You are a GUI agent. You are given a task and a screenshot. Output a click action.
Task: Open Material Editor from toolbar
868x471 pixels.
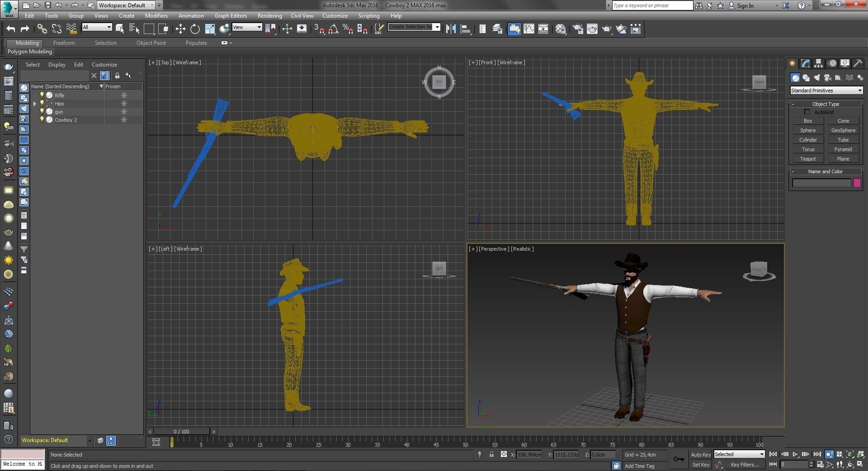point(561,29)
